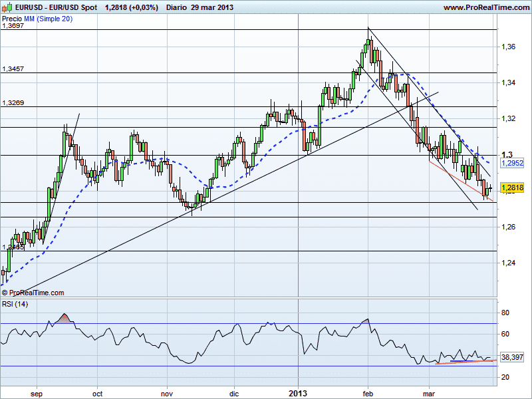Image resolution: width=532 pixels, height=399 pixels.
Task: Click the © ProRealTime.com copyright text
Action: pos(33,293)
